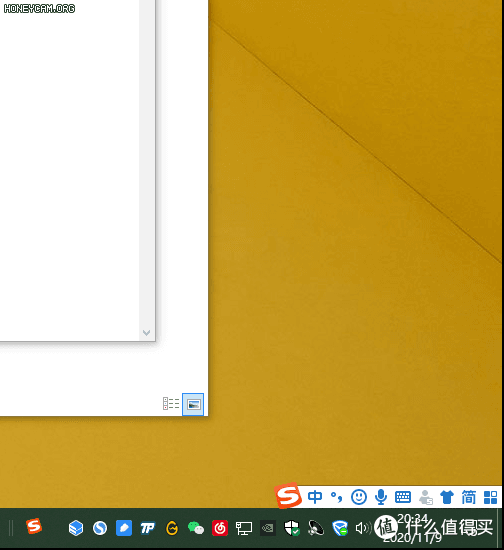Open the emoji smiley panel on the Sogou bar
The width and height of the screenshot is (504, 550).
pyautogui.click(x=359, y=497)
